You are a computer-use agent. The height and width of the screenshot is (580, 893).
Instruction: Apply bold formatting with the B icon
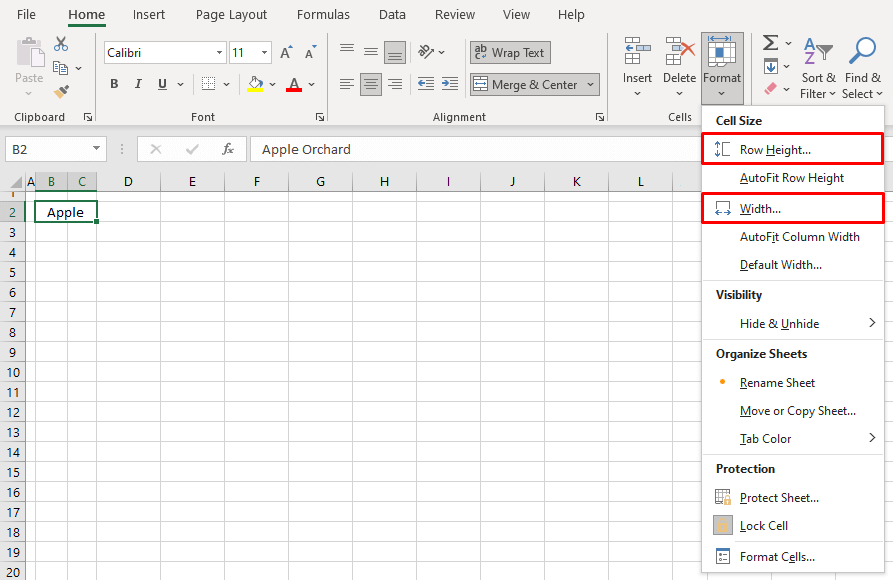[114, 84]
